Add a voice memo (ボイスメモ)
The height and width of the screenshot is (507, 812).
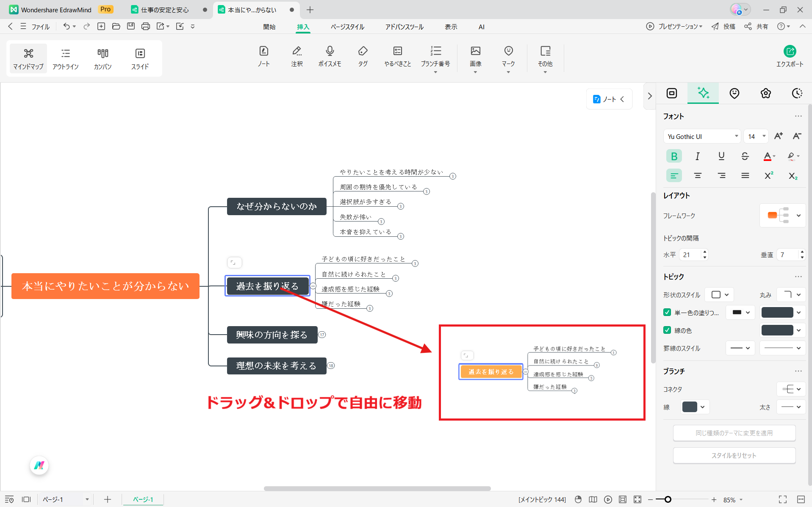point(330,57)
